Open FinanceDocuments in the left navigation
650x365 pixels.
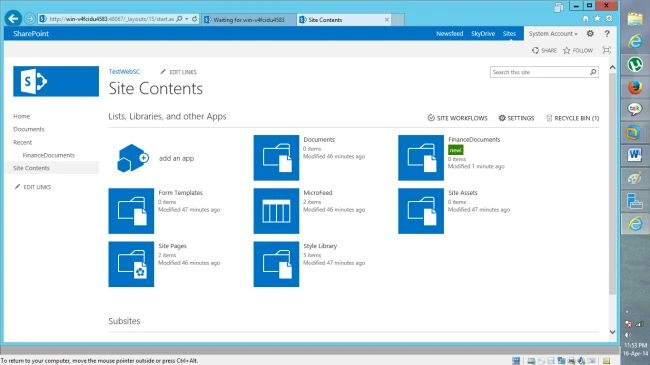(49, 155)
